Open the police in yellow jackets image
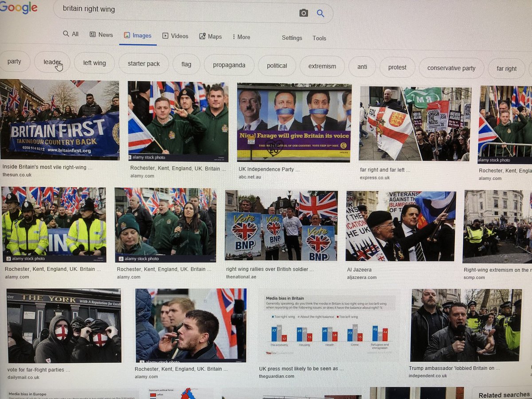This screenshot has height=399, width=532. (54, 225)
